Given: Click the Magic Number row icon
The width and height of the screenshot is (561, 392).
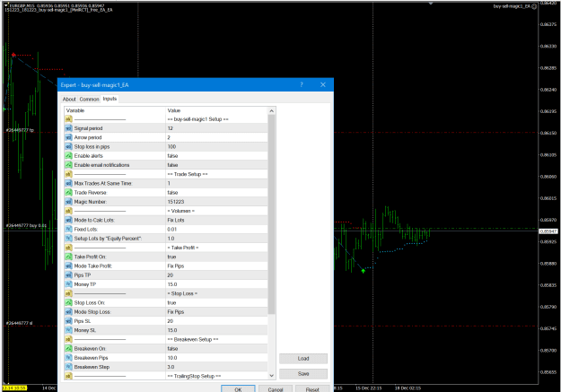Looking at the screenshot, I should pos(68,202).
